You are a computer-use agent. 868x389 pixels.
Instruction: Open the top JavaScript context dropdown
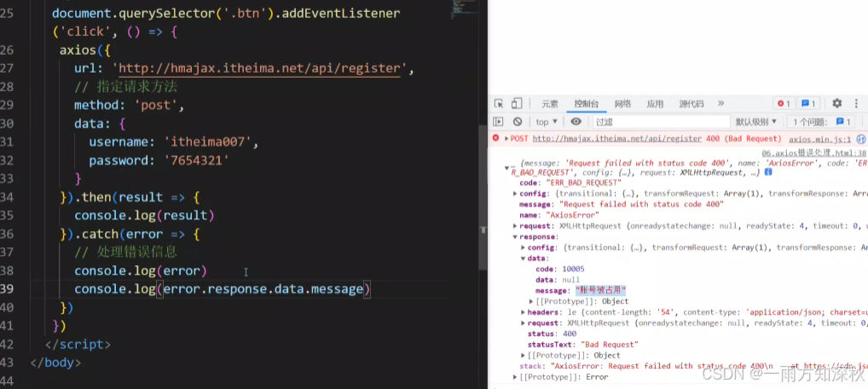coord(547,122)
